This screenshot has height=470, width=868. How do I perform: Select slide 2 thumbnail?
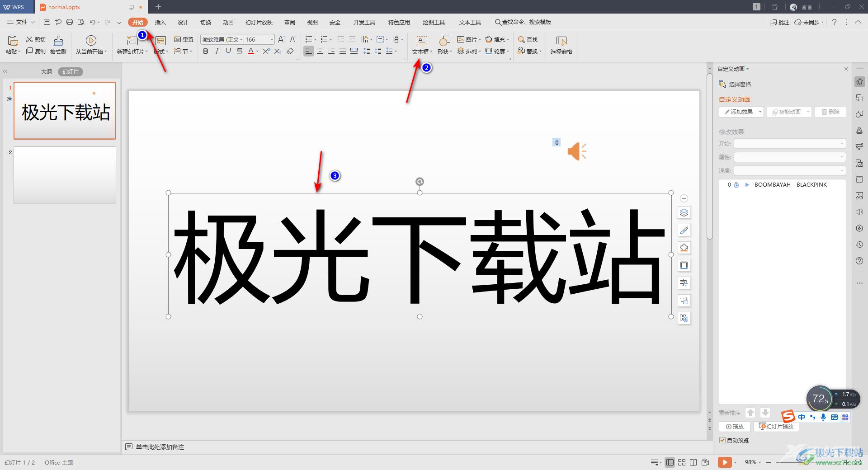pos(65,174)
